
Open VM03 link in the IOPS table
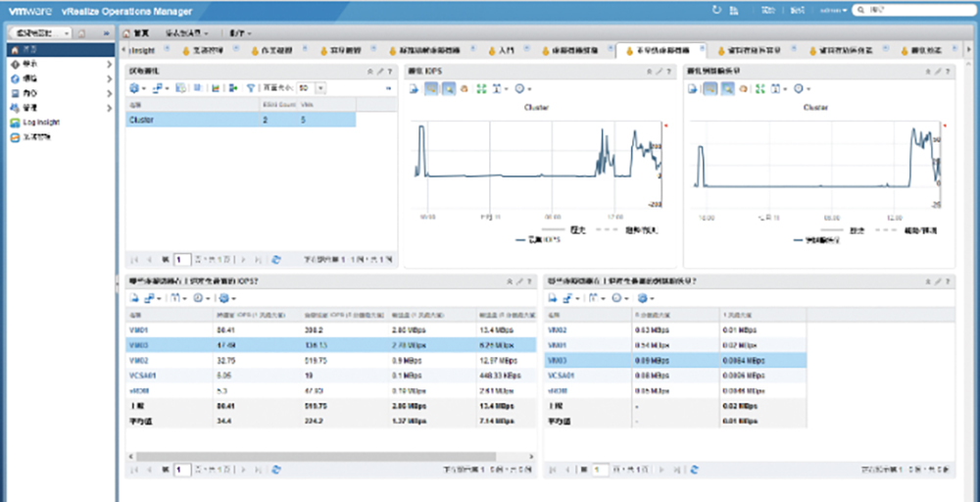pyautogui.click(x=138, y=345)
